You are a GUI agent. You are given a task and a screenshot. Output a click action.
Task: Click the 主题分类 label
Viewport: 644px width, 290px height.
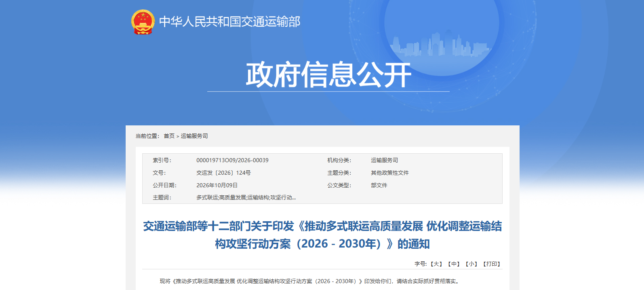click(339, 173)
